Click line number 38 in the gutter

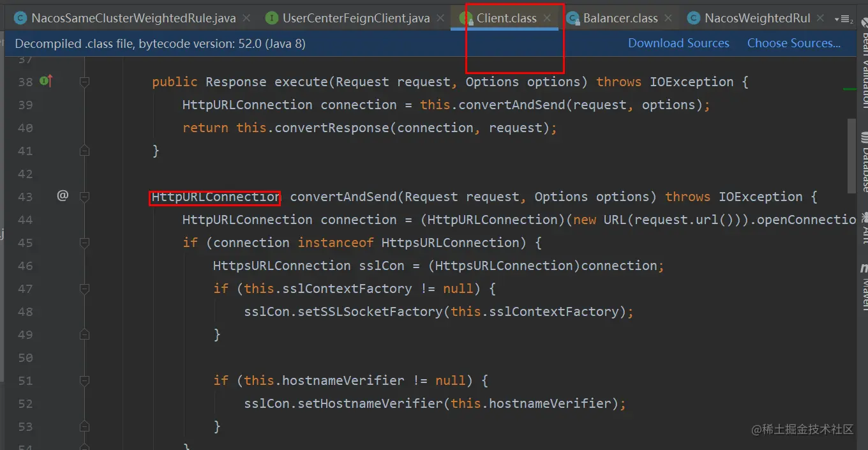[26, 82]
